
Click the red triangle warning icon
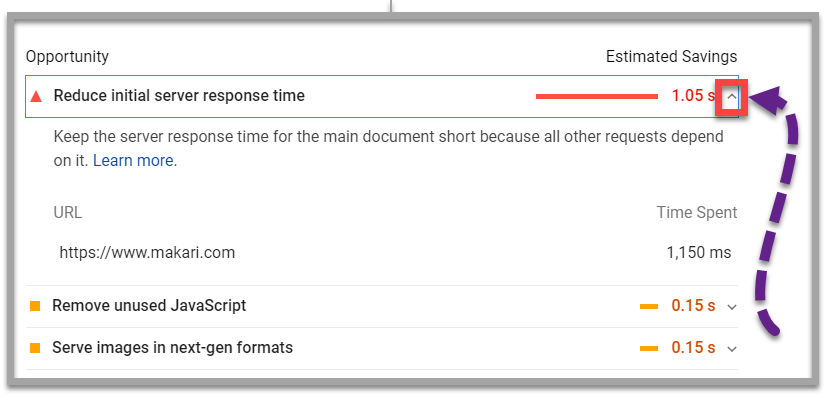pyautogui.click(x=37, y=97)
